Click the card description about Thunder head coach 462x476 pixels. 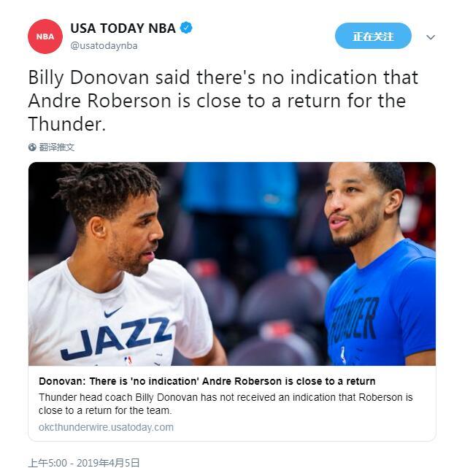[x=226, y=404]
